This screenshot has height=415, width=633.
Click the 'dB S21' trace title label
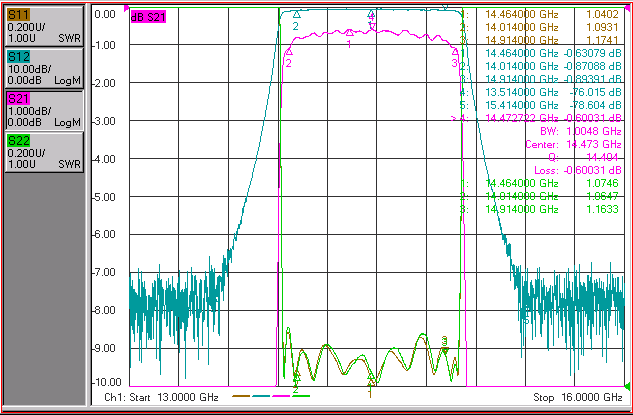coord(148,17)
